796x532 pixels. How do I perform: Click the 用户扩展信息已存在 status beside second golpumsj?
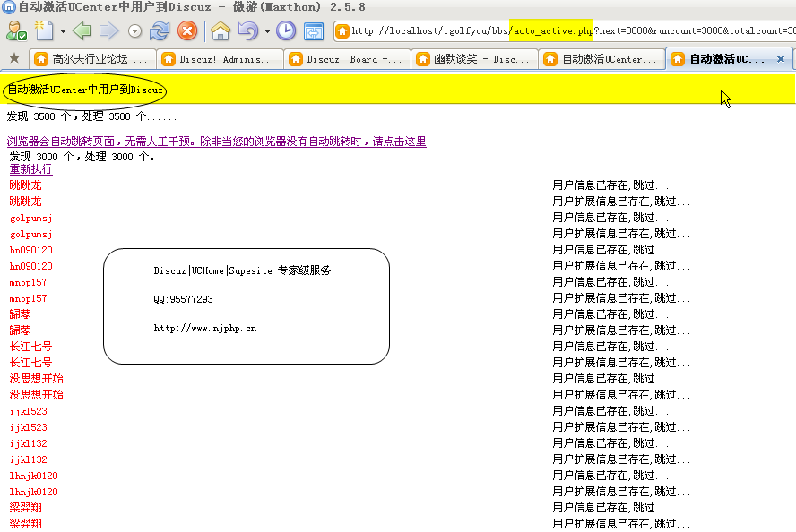pyautogui.click(x=621, y=235)
